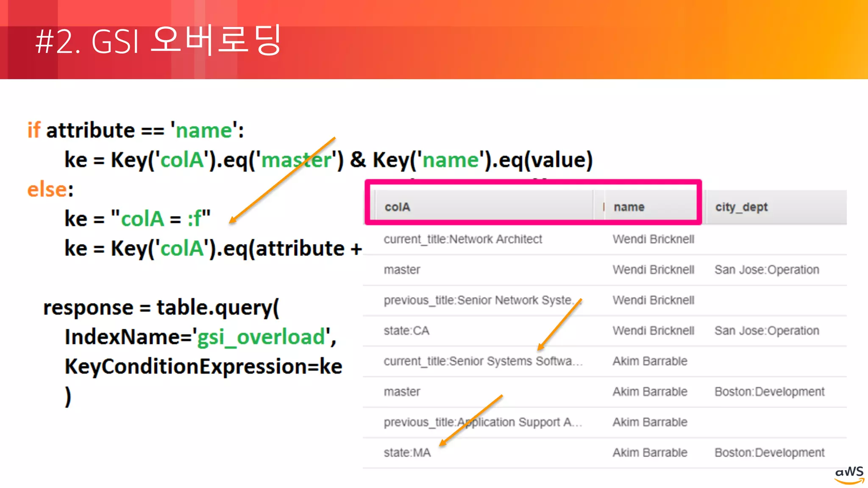
Task: Click the last Boston:Development cell
Action: (x=769, y=453)
